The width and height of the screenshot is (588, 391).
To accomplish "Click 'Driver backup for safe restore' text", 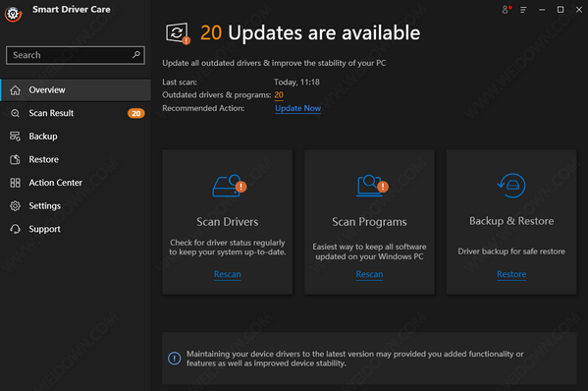I will (511, 251).
